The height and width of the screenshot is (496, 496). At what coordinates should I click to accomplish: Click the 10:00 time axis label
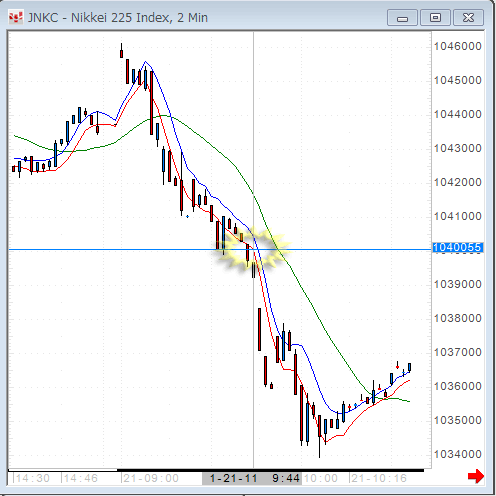click(x=321, y=478)
